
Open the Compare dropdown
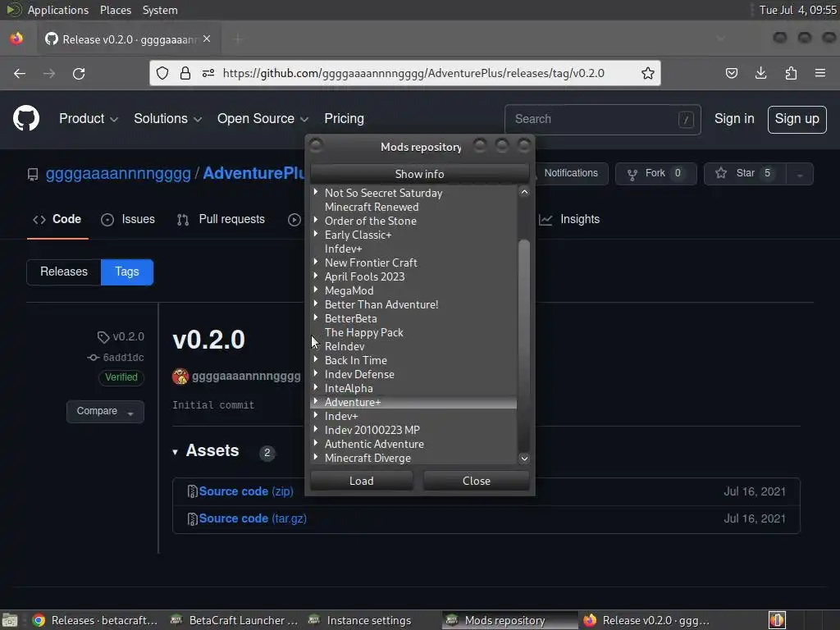(x=105, y=412)
